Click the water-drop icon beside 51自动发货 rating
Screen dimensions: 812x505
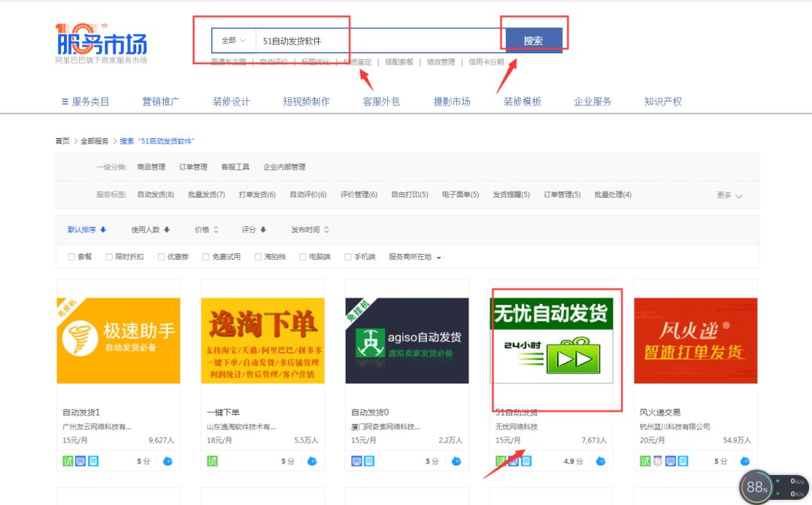point(601,461)
